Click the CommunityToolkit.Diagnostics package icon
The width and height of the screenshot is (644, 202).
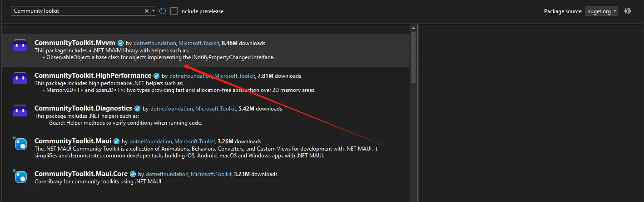(20, 111)
